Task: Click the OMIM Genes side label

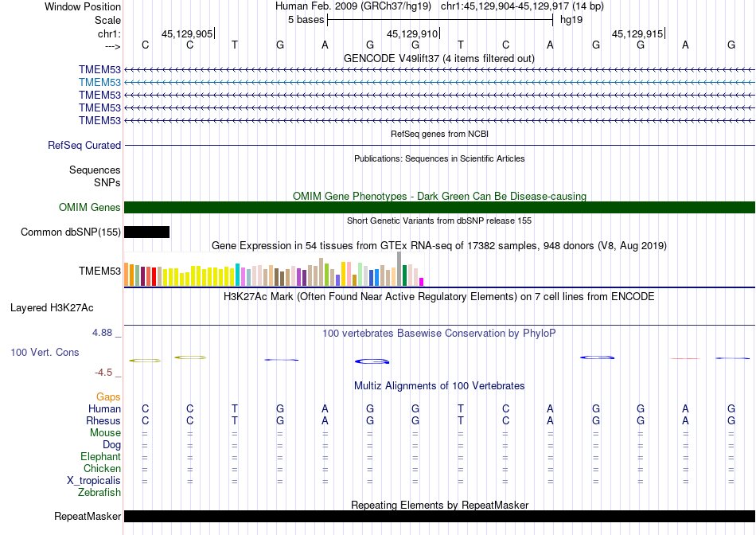Action: click(x=90, y=208)
